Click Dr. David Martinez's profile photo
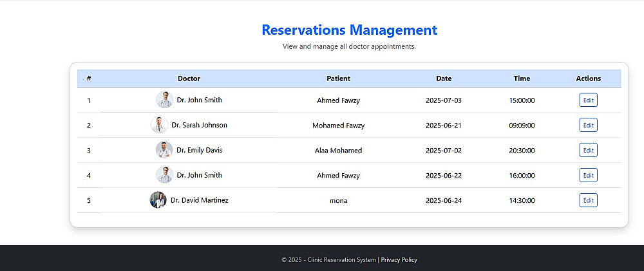The height and width of the screenshot is (271, 644). point(158,200)
